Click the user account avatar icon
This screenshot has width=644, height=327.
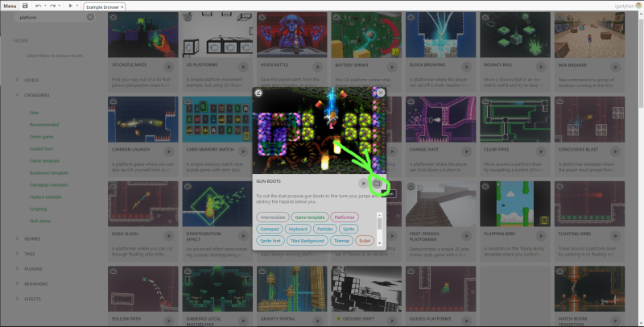click(638, 6)
